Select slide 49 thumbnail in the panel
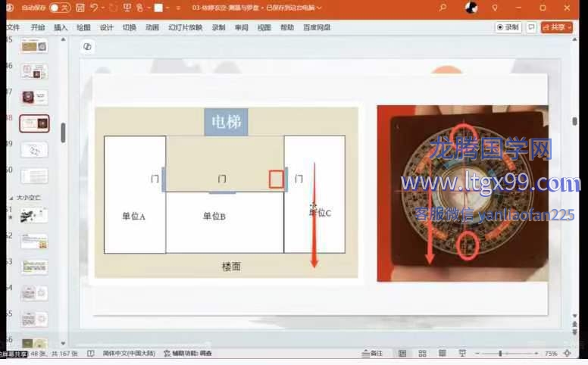 (x=34, y=149)
